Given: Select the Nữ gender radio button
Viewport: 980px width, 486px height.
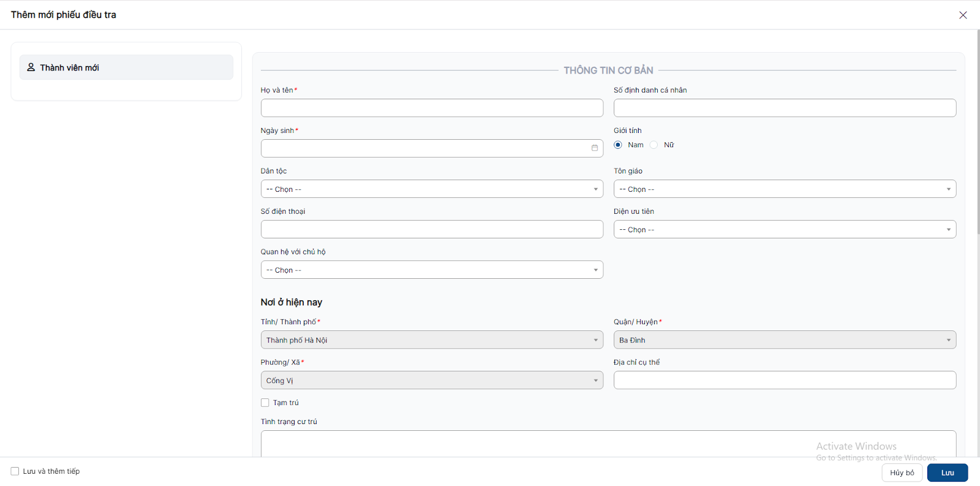Looking at the screenshot, I should coord(654,145).
